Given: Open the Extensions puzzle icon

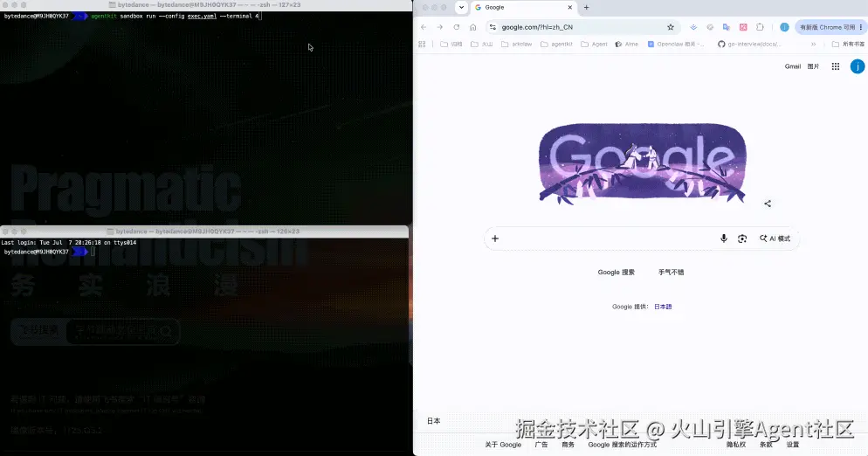Looking at the screenshot, I should click(760, 27).
